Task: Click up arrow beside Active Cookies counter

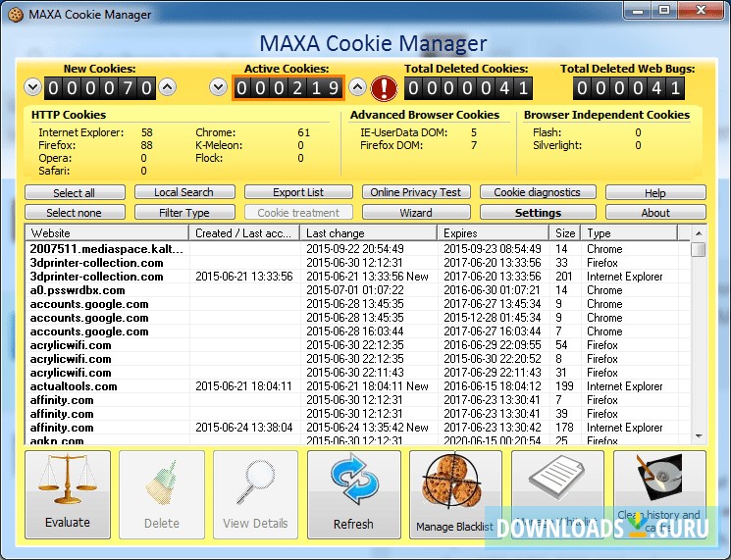Action: [357, 87]
